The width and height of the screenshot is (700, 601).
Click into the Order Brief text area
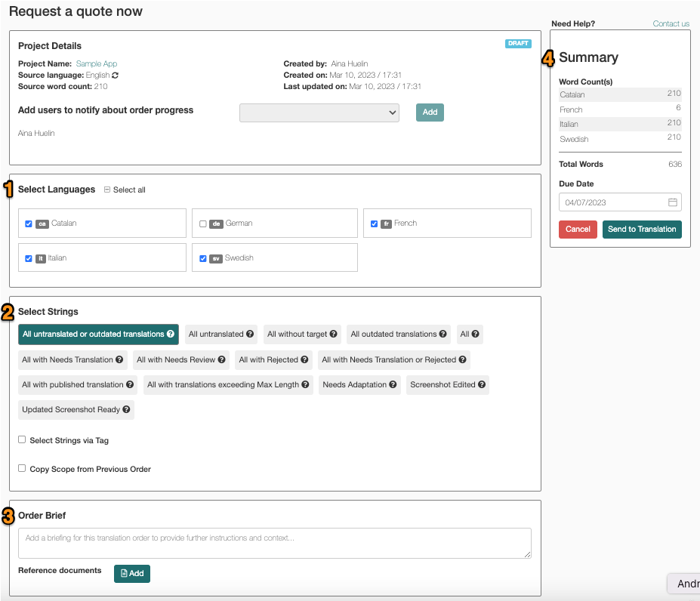pos(275,544)
